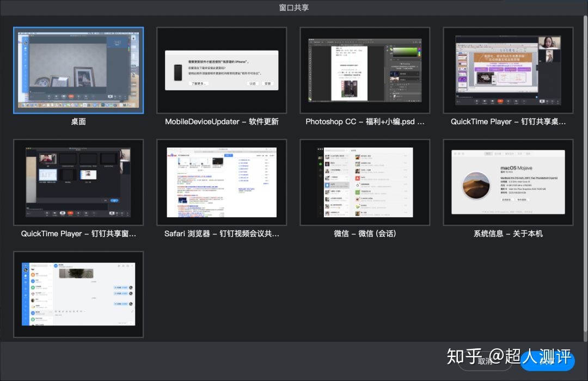Click the '窗口共享' dialog title text
Viewport: 588px width, 381px height.
tap(294, 8)
